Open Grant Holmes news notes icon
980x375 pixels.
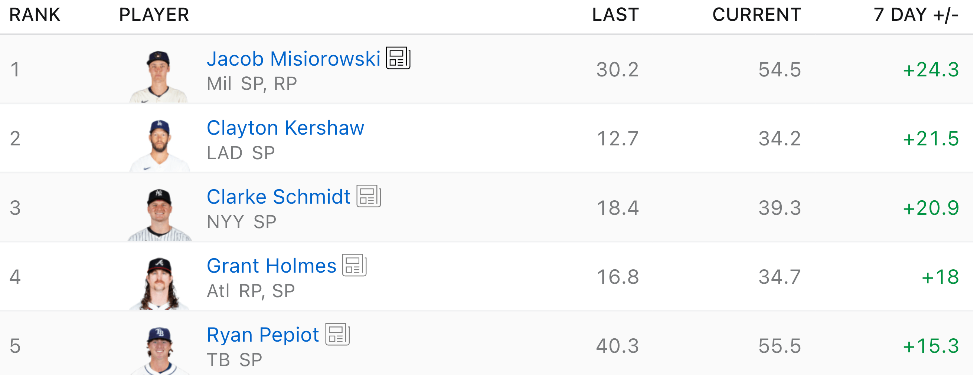354,265
